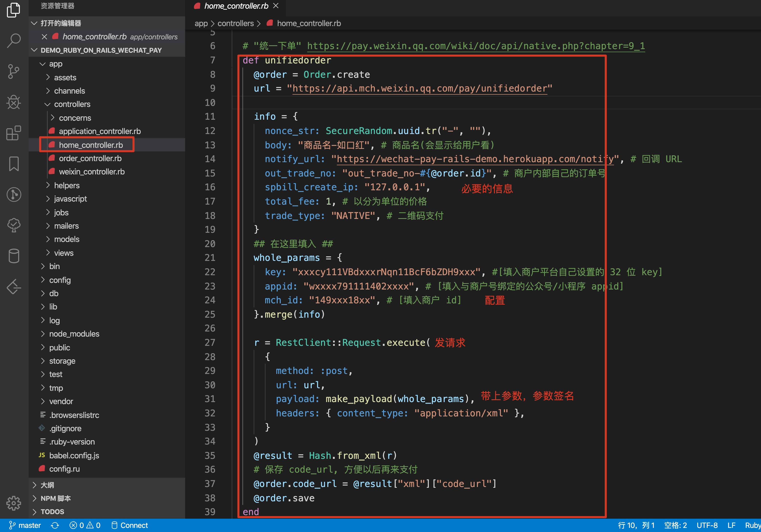Screen dimensions: 761x532
Task: Open the Search view icon
Action: tap(14, 41)
